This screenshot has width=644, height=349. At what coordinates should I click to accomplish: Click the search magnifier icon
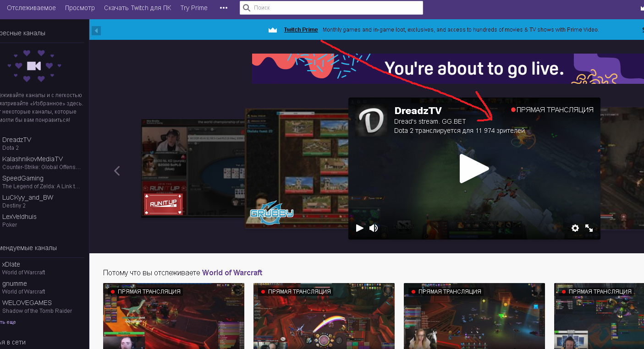(x=247, y=8)
